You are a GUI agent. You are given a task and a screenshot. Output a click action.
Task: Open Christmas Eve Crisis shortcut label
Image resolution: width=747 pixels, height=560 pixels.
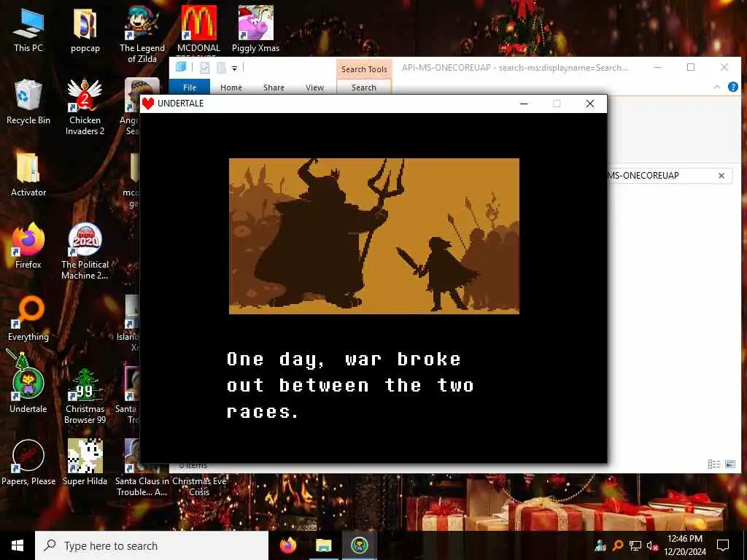coord(199,486)
